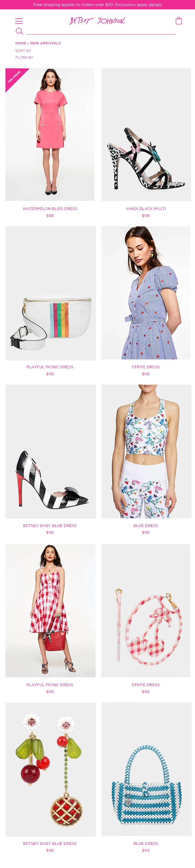Open the Vandi Black Multi product title
Image resolution: width=195 pixels, height=868 pixels.
tap(146, 209)
